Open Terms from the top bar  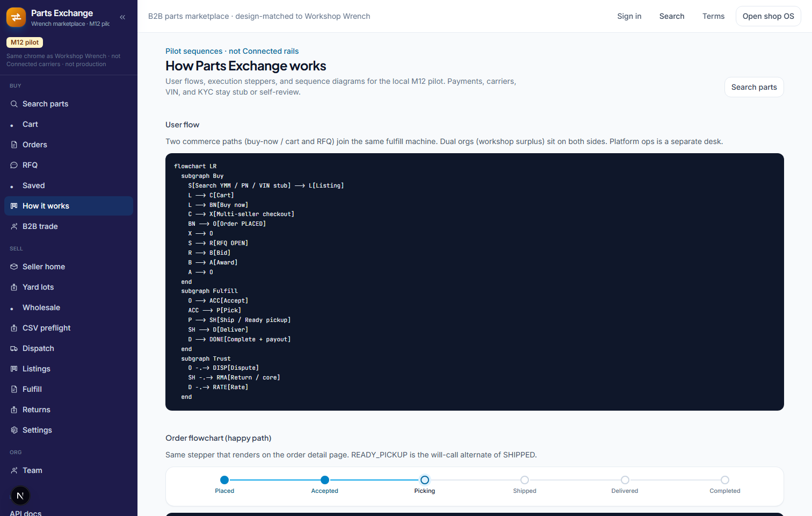(713, 16)
